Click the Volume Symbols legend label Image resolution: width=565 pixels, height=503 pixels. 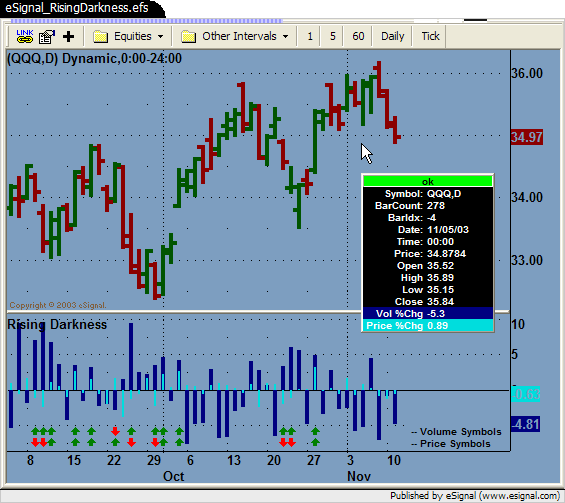pos(456,432)
